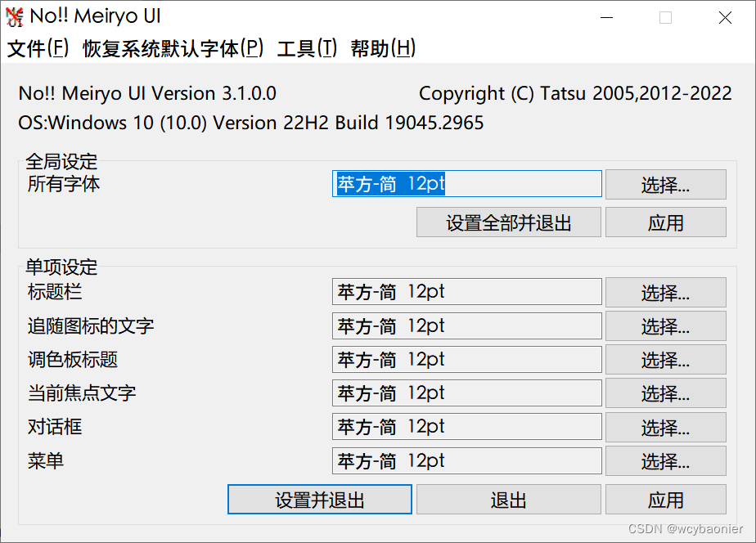
Task: Click the 菜单 font field
Action: 466,460
